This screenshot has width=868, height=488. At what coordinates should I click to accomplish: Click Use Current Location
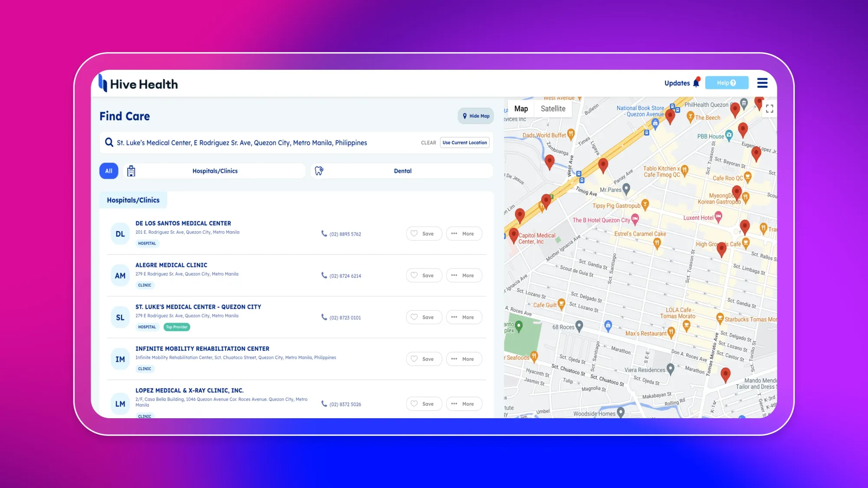464,142
